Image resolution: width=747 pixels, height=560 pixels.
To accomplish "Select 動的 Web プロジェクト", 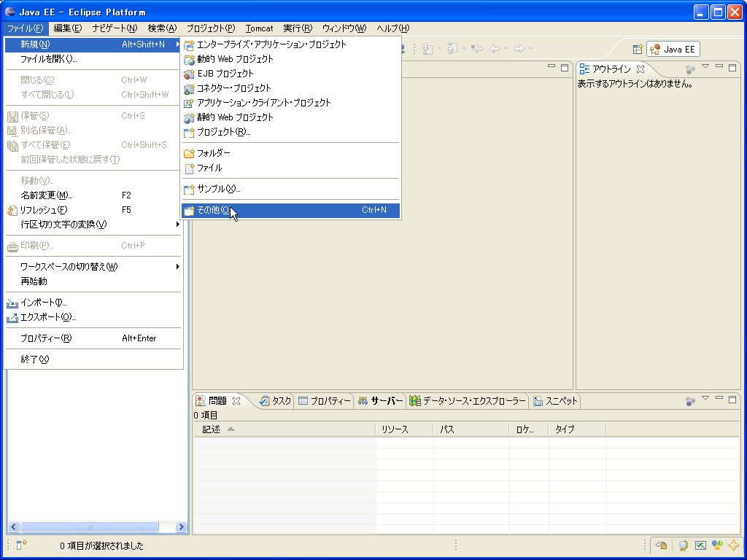I will coord(290,59).
